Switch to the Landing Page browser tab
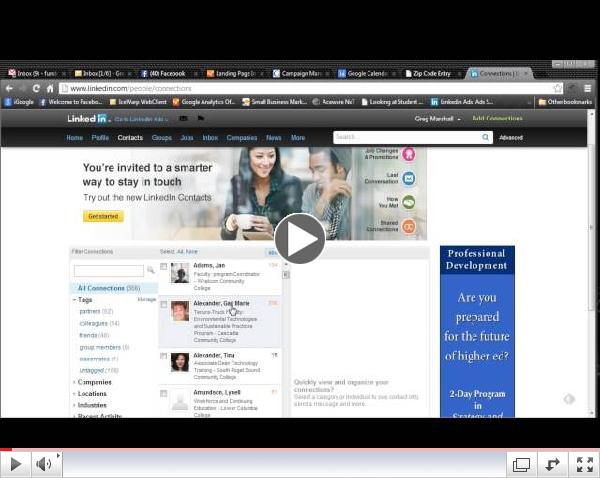 pos(235,73)
